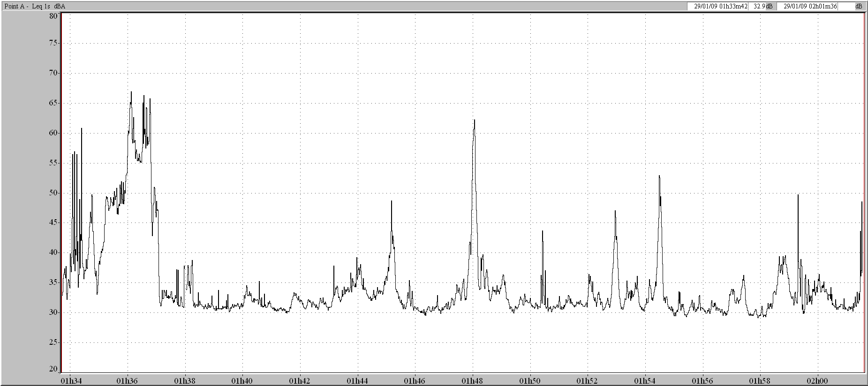Click the 30 dB level axis label

53,312
